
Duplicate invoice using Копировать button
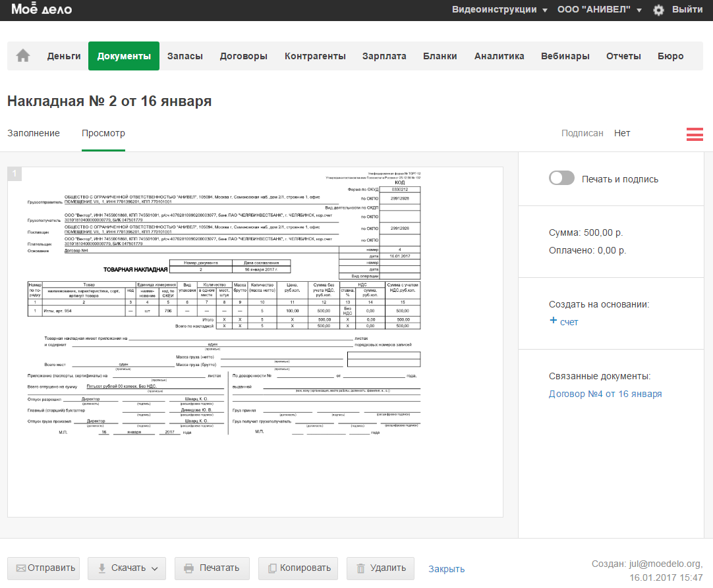click(x=298, y=568)
